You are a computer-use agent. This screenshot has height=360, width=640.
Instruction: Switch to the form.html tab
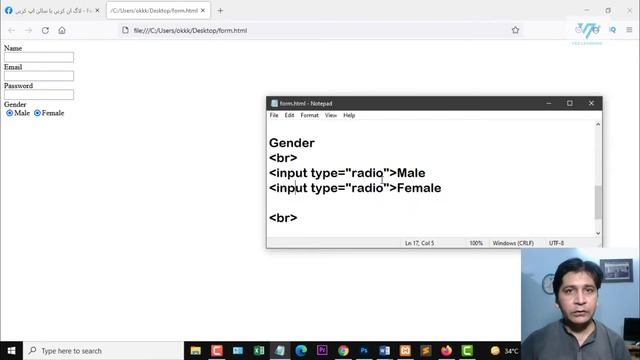[158, 11]
